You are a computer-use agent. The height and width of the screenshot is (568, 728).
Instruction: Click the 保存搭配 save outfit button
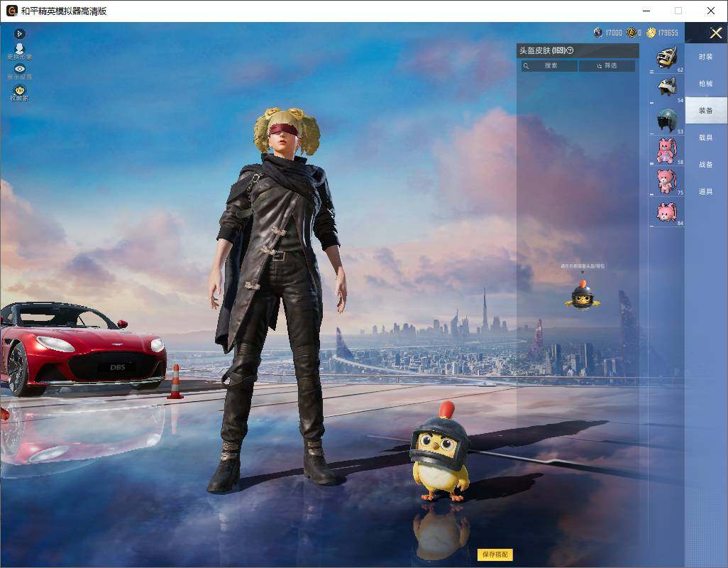click(x=495, y=555)
